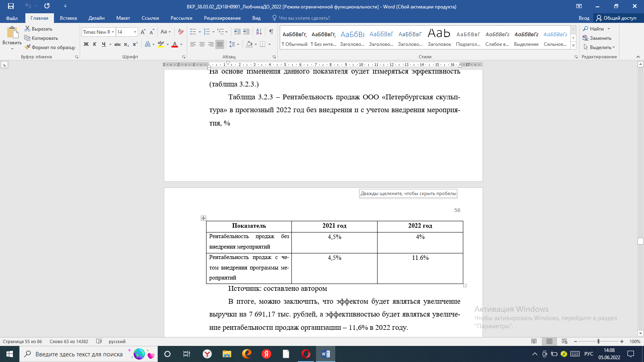
Task: Click the vertical scrollbar down arrow
Action: tap(640, 333)
